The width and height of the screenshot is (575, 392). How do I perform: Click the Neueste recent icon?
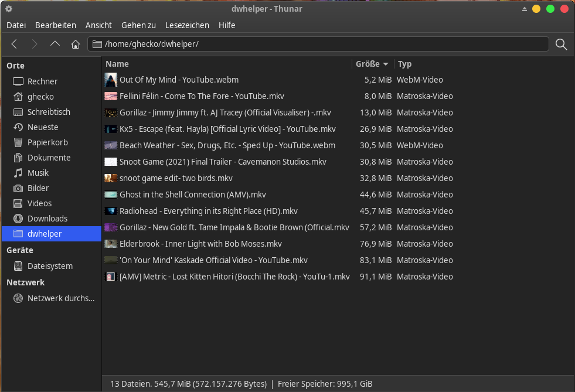[x=18, y=127]
